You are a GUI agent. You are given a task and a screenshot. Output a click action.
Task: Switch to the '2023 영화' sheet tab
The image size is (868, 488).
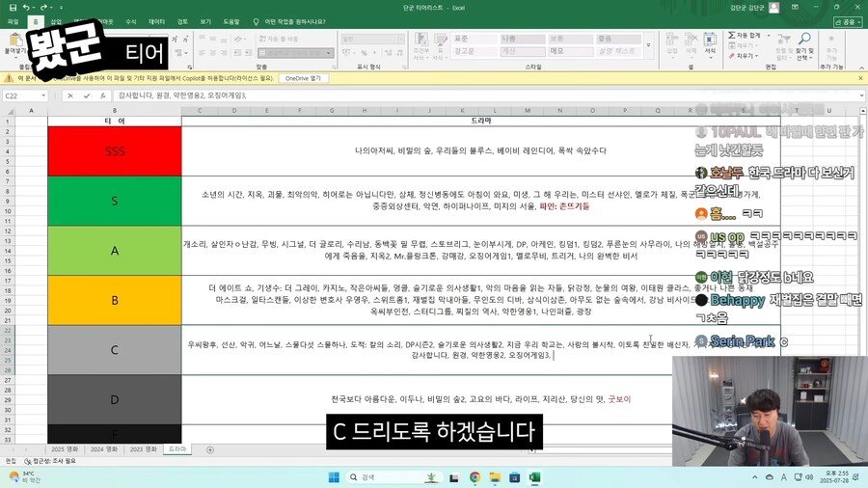144,449
